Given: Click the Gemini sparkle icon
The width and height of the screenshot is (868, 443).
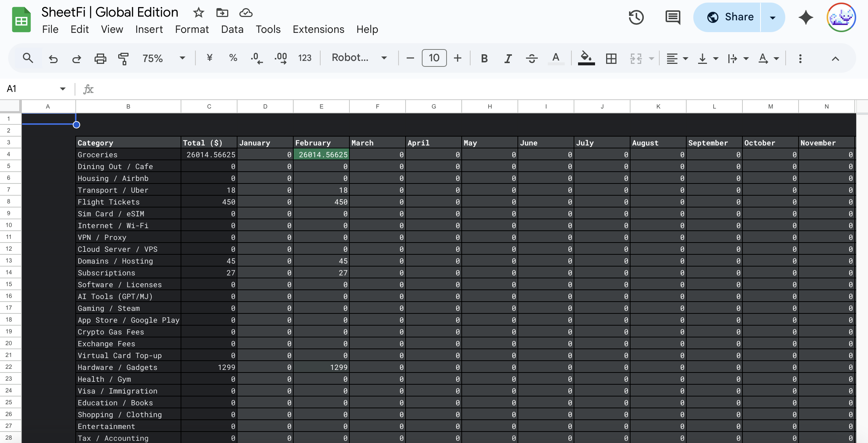Looking at the screenshot, I should [x=806, y=17].
